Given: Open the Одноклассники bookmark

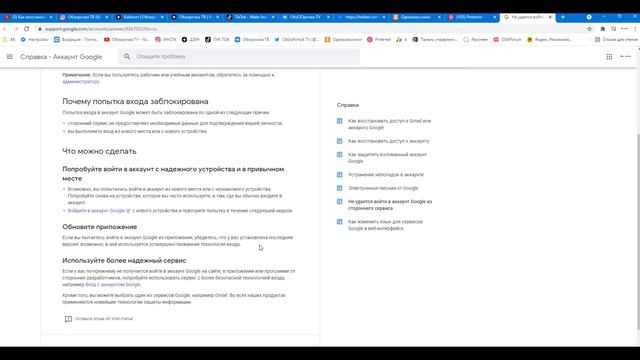Looking at the screenshot, I should coord(343,40).
